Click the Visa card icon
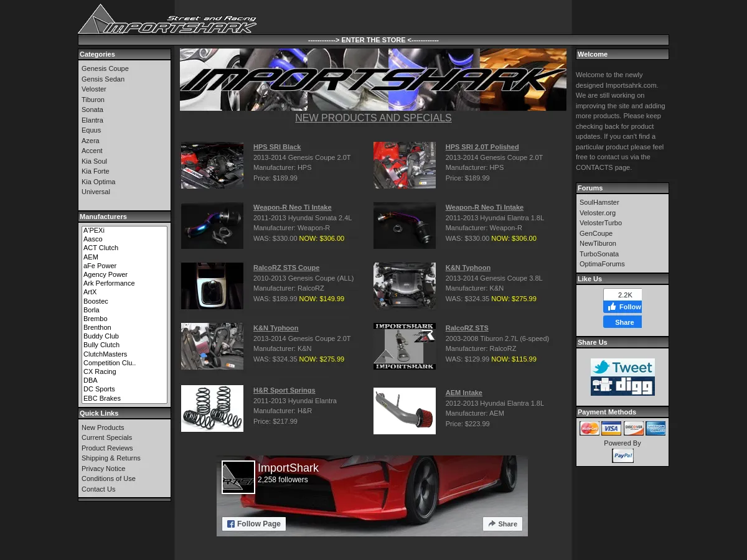 pos(611,428)
